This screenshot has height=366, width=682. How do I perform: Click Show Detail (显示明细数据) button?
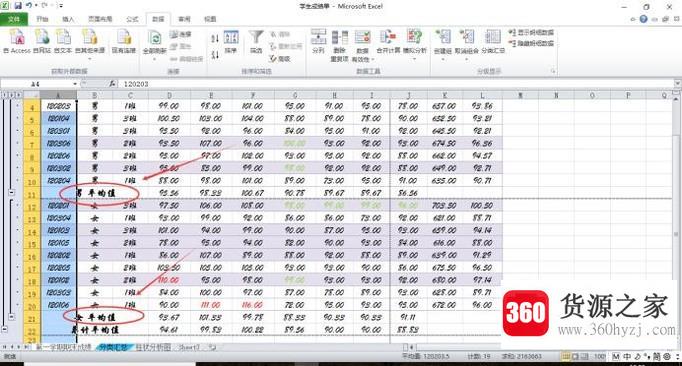(x=532, y=33)
